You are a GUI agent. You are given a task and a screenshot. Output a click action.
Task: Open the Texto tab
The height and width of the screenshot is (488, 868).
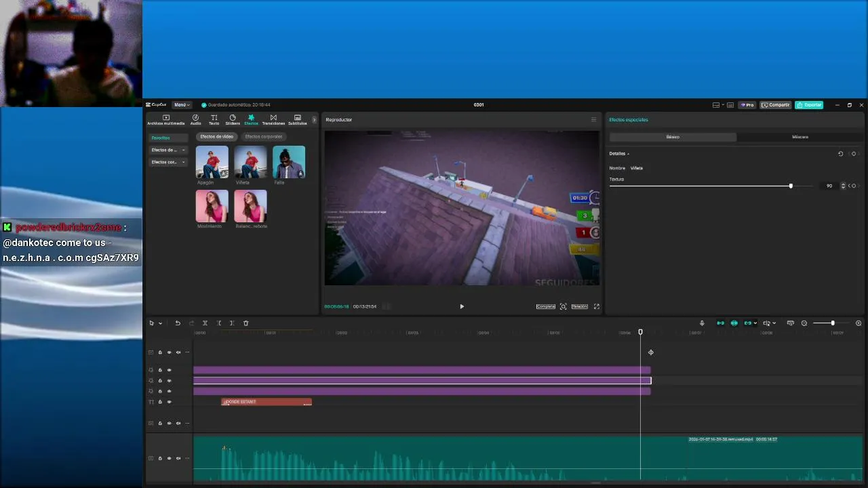tap(214, 120)
